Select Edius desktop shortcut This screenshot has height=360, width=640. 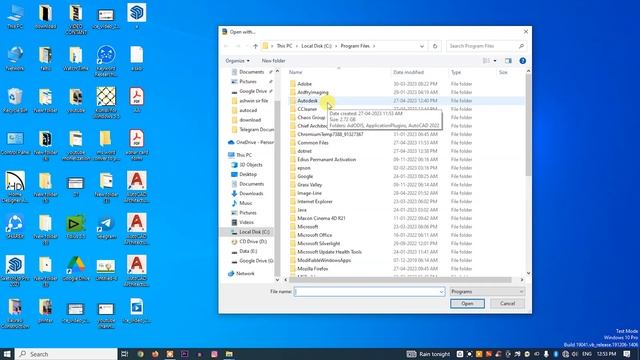(x=76, y=227)
